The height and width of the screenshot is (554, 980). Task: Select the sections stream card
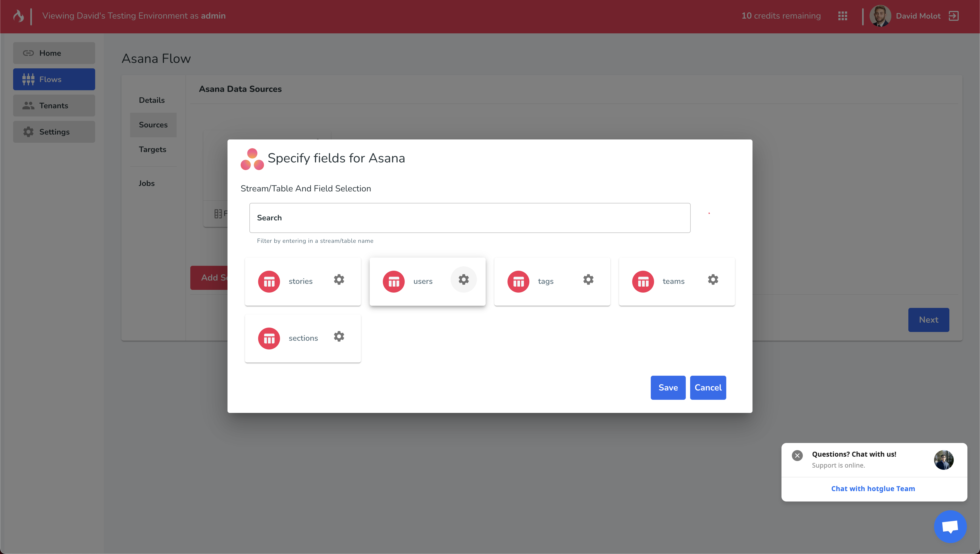point(303,338)
